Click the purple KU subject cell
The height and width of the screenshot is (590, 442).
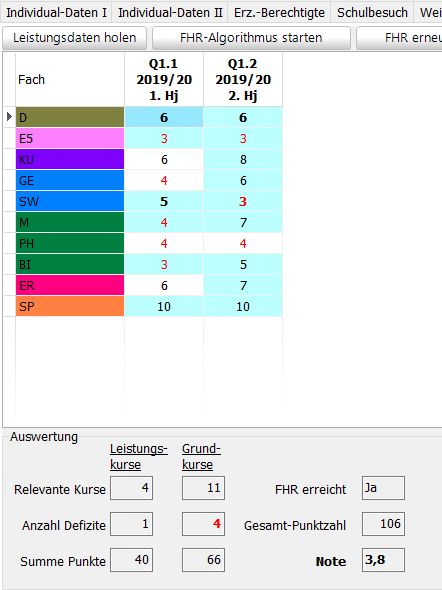coord(70,160)
